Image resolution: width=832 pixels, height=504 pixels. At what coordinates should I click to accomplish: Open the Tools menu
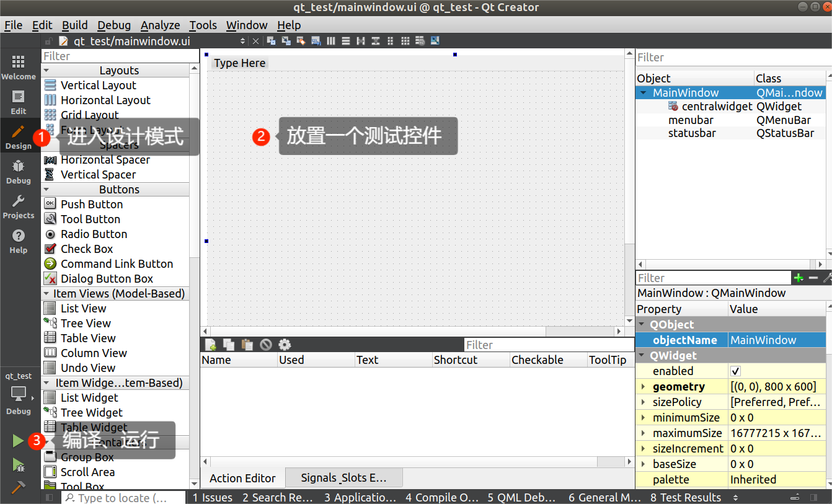[x=203, y=25]
